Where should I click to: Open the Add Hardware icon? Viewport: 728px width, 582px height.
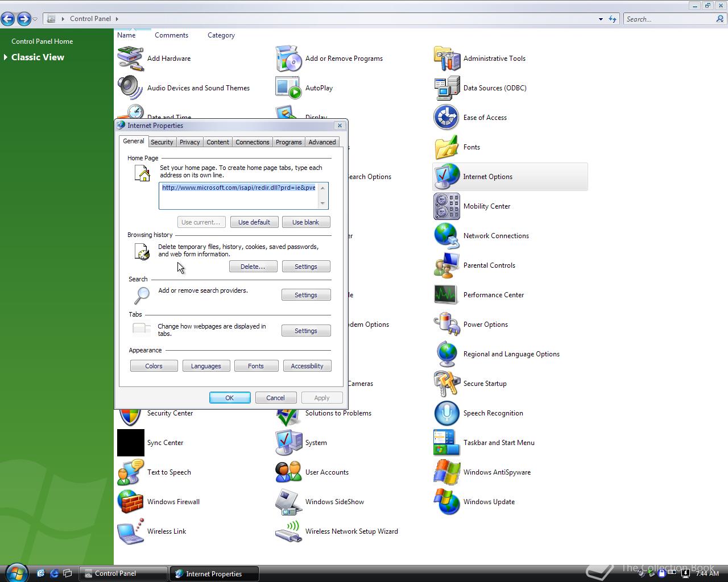click(130, 59)
